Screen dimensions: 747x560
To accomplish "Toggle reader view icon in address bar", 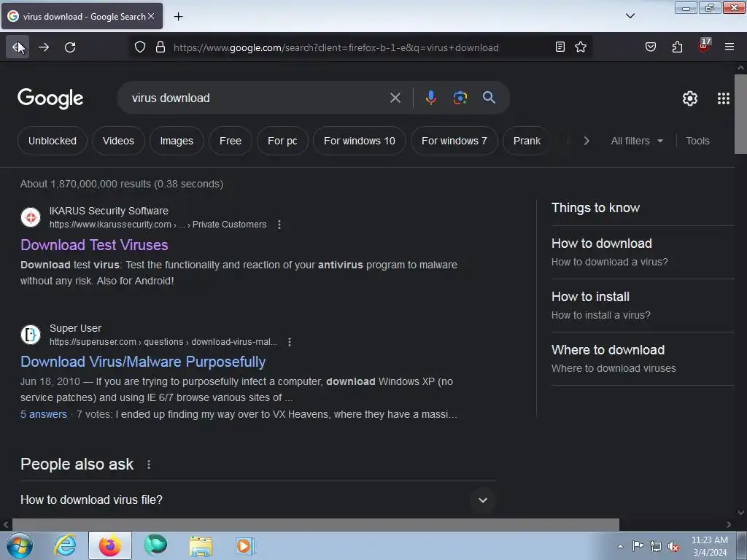I will click(x=560, y=47).
